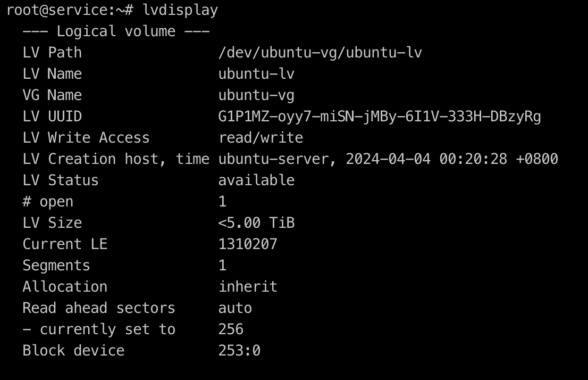This screenshot has width=588, height=380.
Task: Click the Current LE value 1310207
Action: point(248,244)
